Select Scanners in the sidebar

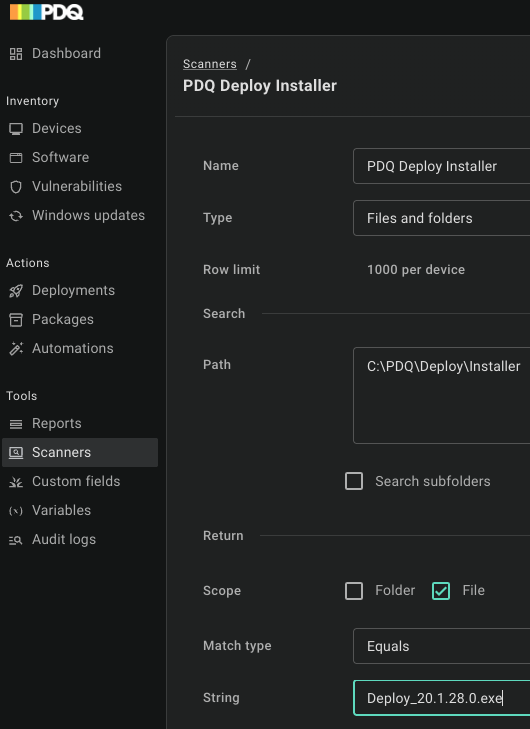[80, 452]
